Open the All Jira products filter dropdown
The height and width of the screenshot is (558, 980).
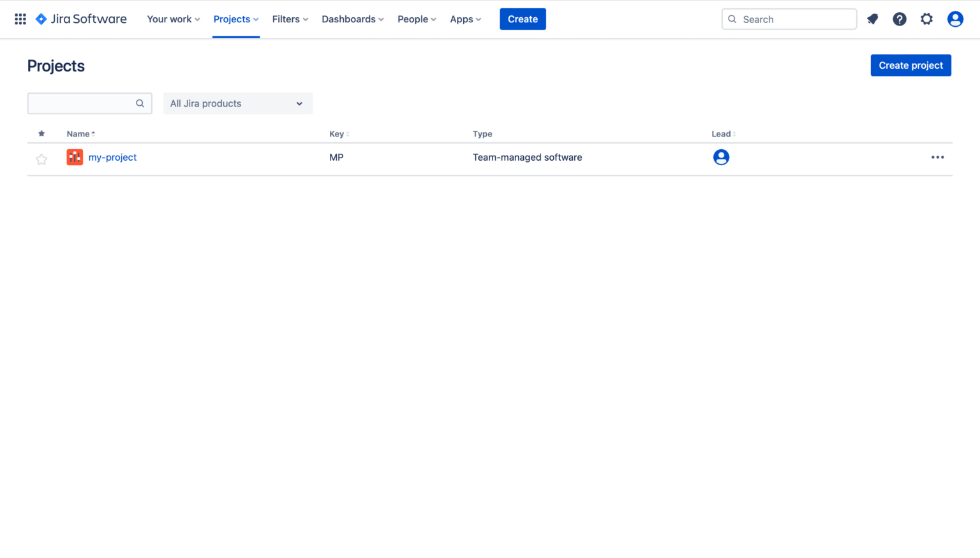coord(237,103)
